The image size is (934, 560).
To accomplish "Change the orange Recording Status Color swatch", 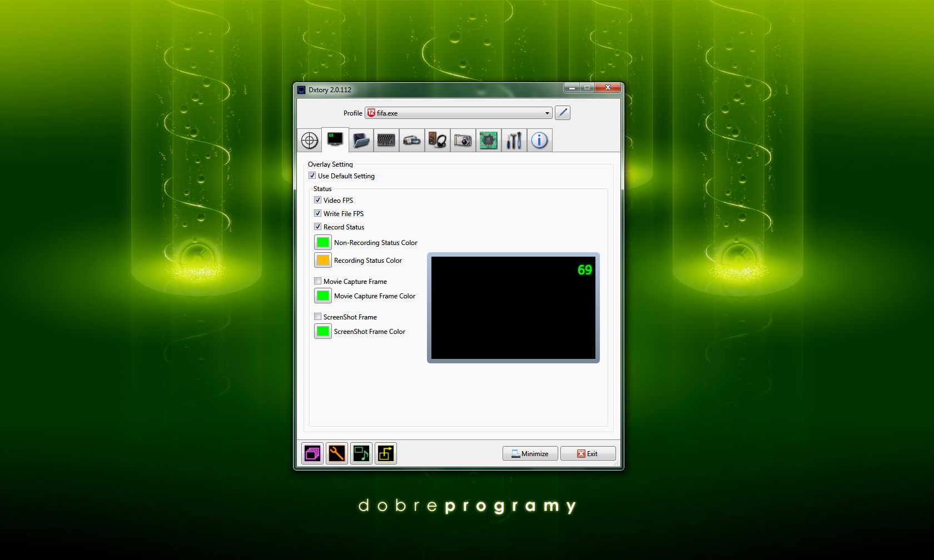I will point(323,260).
